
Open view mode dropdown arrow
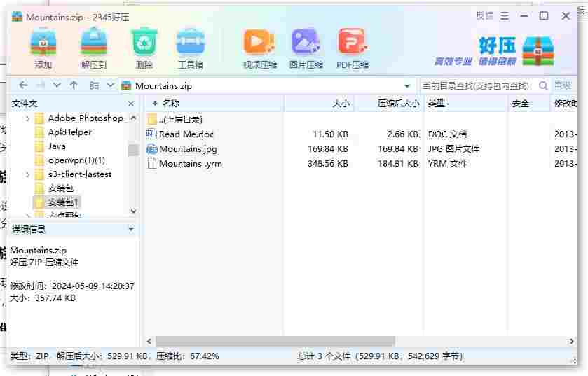(x=110, y=85)
